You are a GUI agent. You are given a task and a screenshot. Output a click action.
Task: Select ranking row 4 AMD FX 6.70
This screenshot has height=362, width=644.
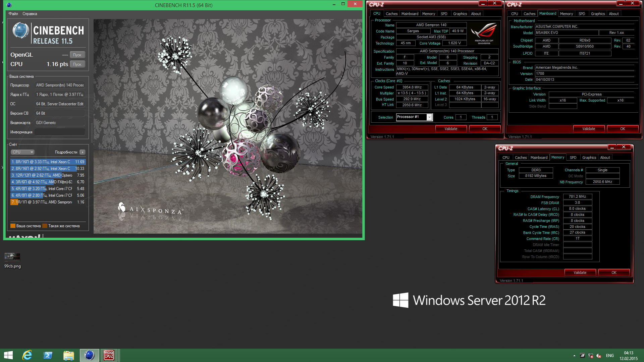(48, 182)
